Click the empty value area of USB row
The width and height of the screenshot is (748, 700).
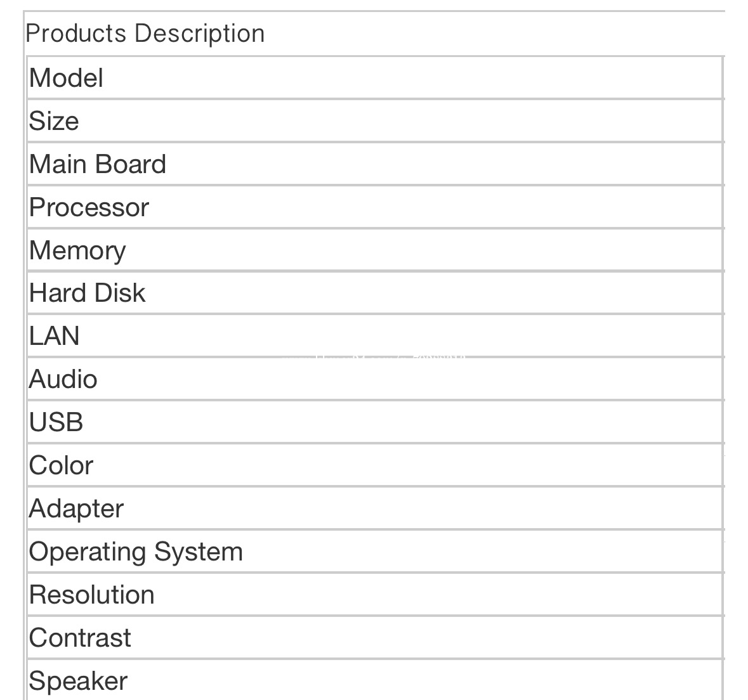click(403, 422)
